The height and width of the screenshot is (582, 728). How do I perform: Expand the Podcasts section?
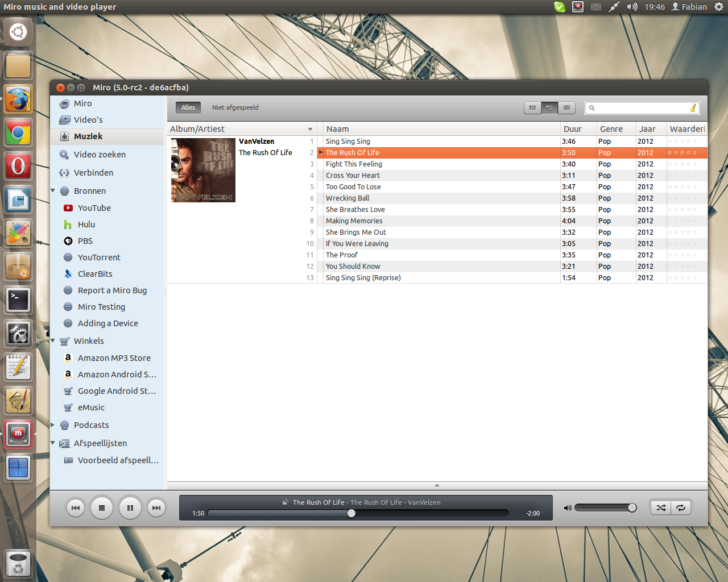point(53,425)
